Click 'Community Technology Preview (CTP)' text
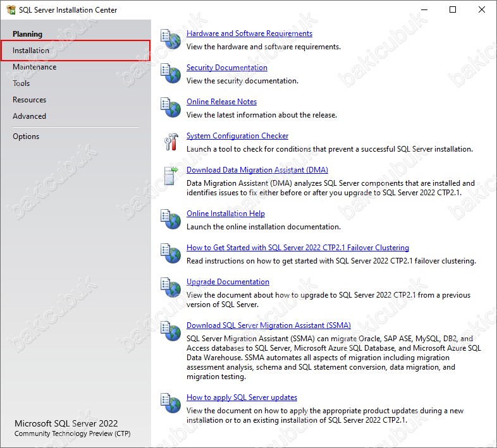This screenshot has height=448, width=497. [x=73, y=433]
